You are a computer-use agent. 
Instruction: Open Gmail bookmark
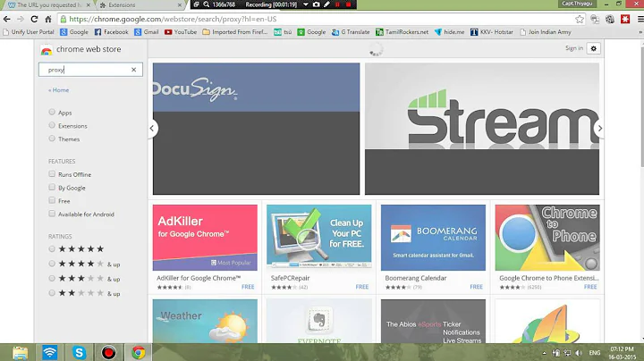(x=147, y=31)
